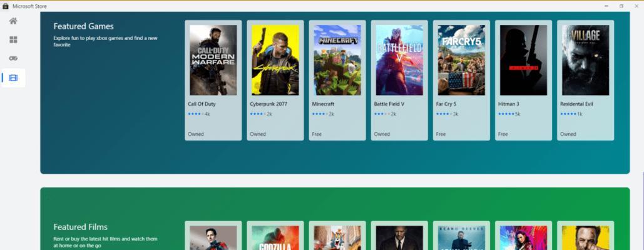Open the Godzilla film poster
This screenshot has width=644, height=250.
(275, 237)
